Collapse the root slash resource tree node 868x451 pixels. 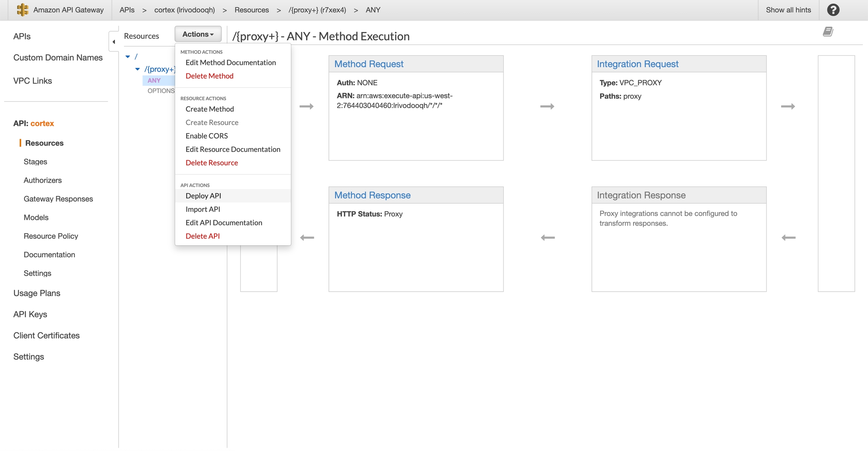click(x=128, y=57)
